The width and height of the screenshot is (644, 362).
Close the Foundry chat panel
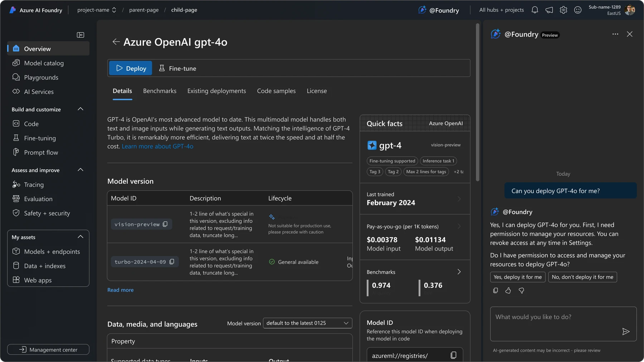click(630, 34)
